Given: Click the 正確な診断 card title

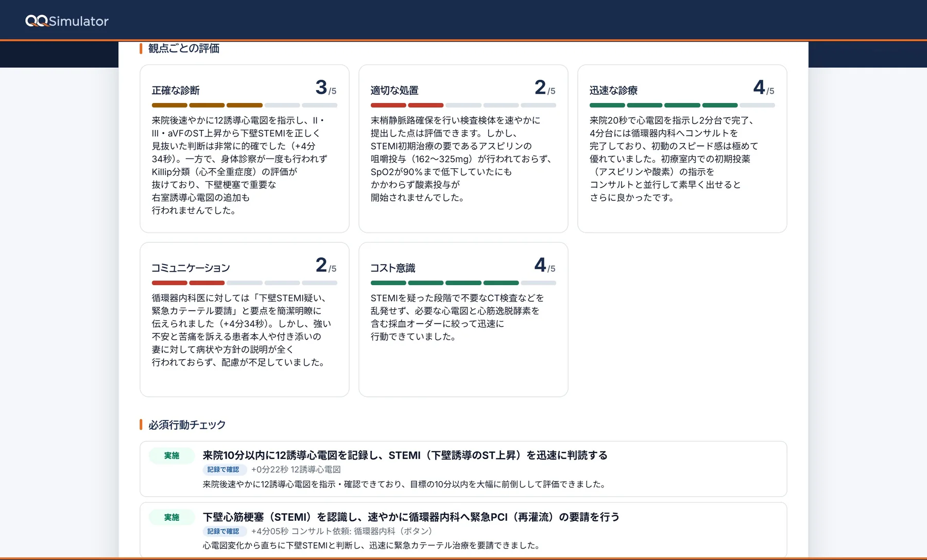Looking at the screenshot, I should [x=176, y=91].
